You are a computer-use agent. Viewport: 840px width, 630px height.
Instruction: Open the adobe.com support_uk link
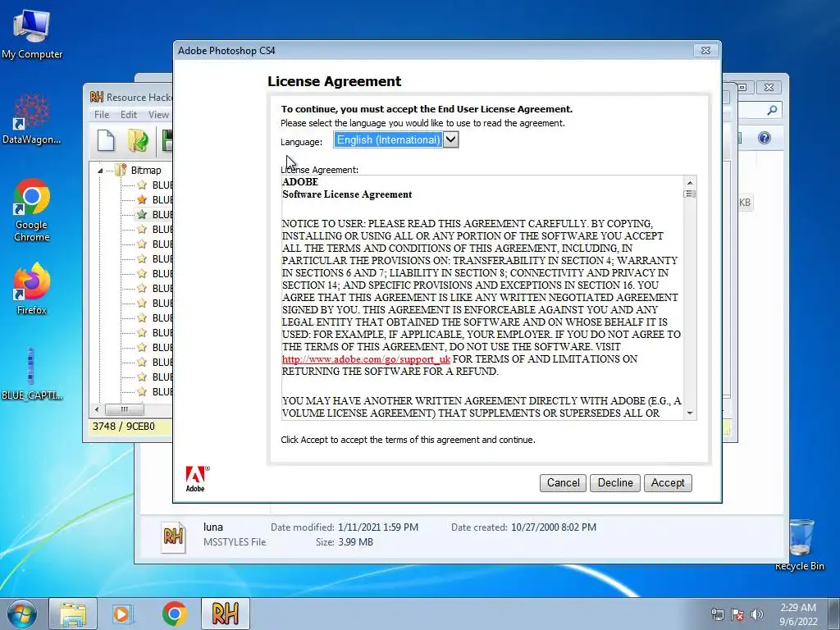(366, 359)
